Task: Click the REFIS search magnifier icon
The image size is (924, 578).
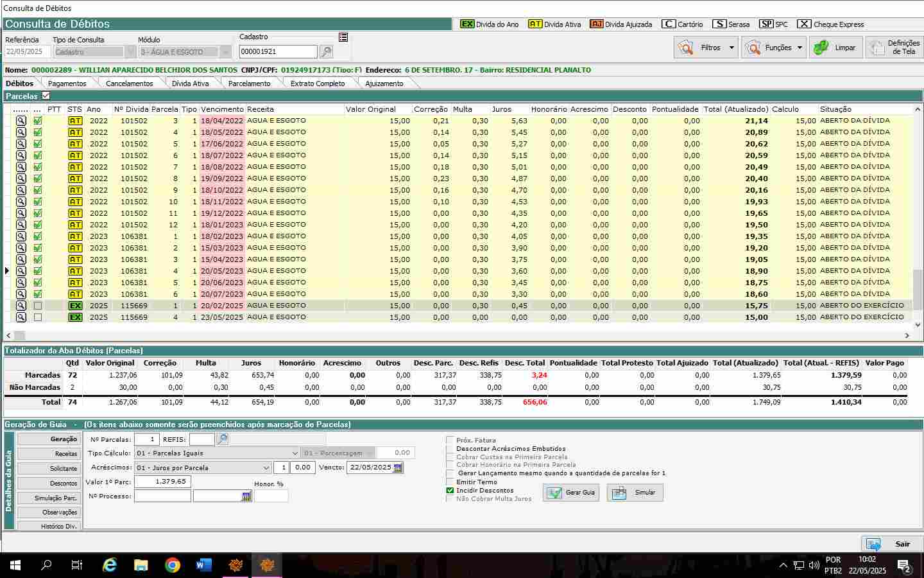Action: tap(222, 439)
